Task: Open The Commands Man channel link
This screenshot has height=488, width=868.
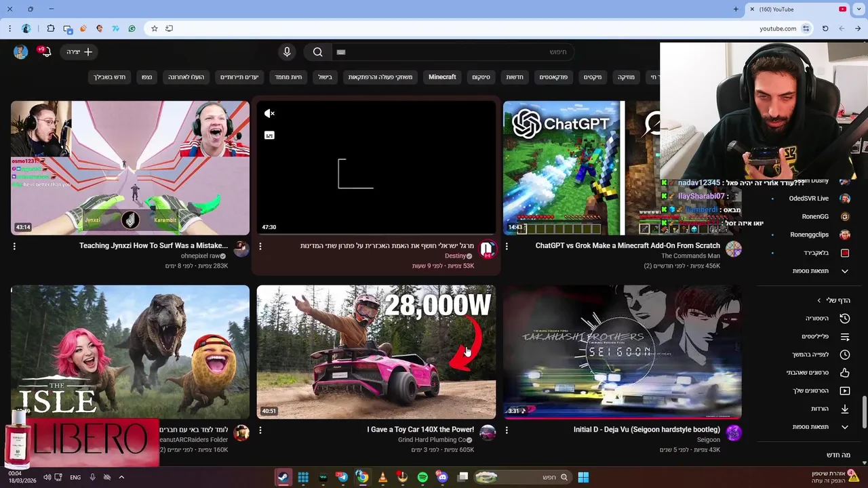Action: [x=690, y=256]
